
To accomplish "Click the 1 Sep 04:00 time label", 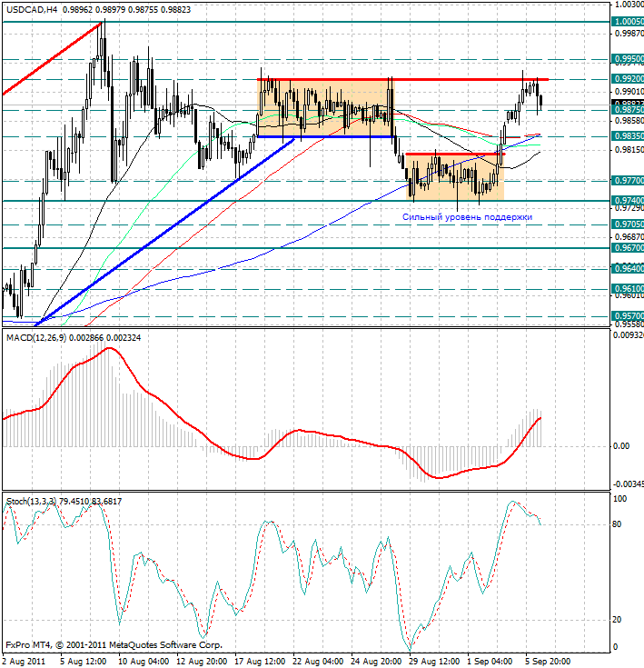I will [490, 662].
